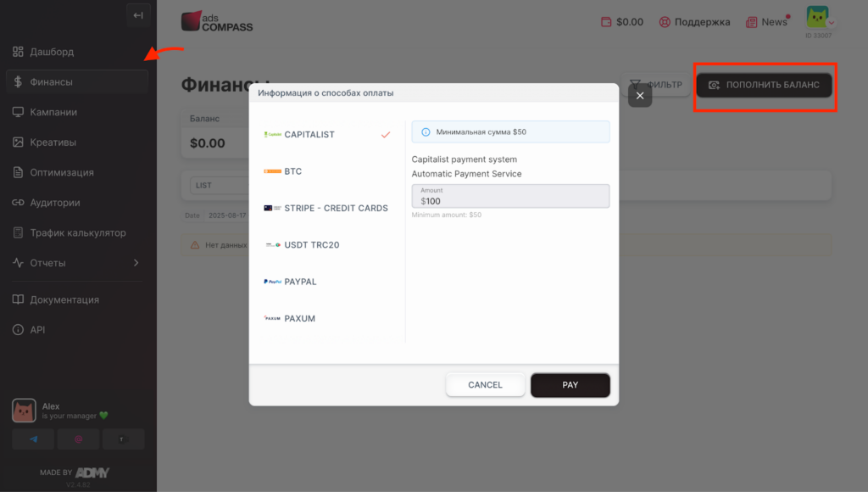
Task: Click the Amount input field
Action: point(510,196)
